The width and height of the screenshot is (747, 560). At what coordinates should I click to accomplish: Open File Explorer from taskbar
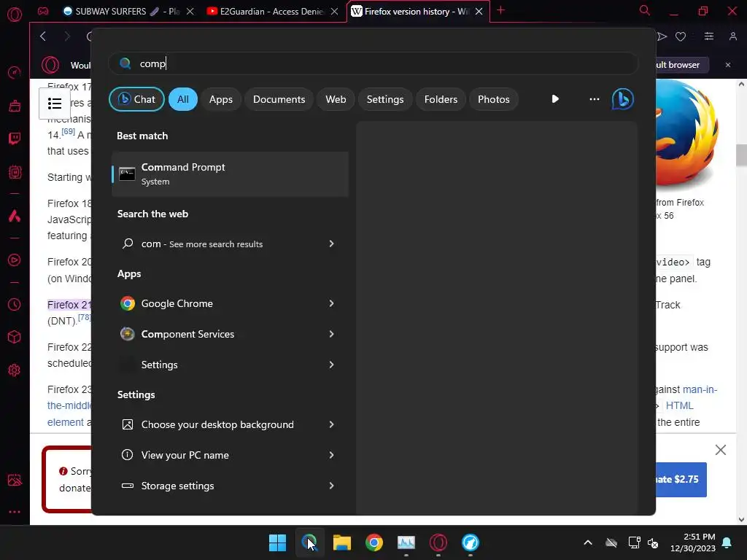tap(341, 542)
